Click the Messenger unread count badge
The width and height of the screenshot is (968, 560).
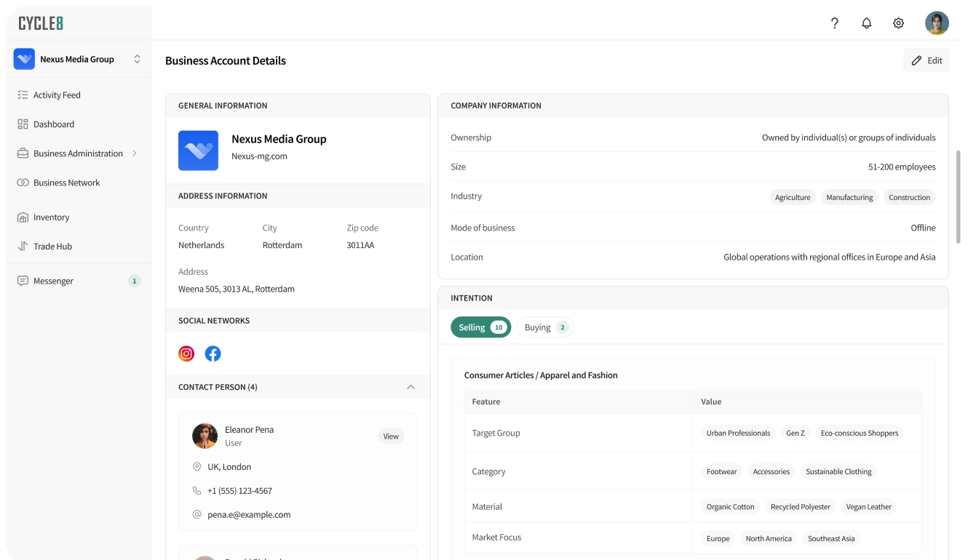134,281
